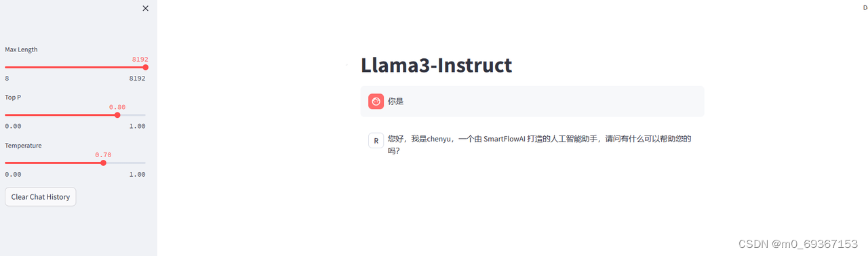Click the Temperature slider handle
Image resolution: width=868 pixels, height=256 pixels.
tap(103, 163)
